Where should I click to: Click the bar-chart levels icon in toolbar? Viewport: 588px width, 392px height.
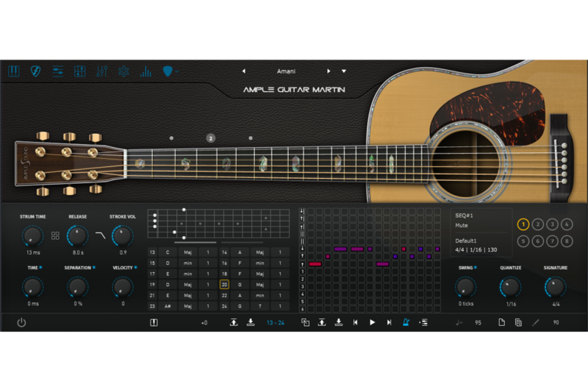(x=146, y=71)
